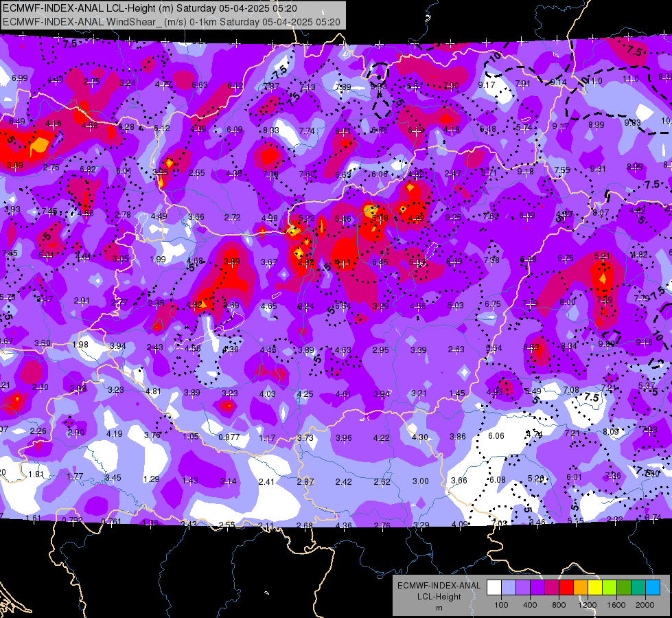Click the red legend color swatch
Image resolution: width=672 pixels, height=618 pixels.
(x=566, y=588)
